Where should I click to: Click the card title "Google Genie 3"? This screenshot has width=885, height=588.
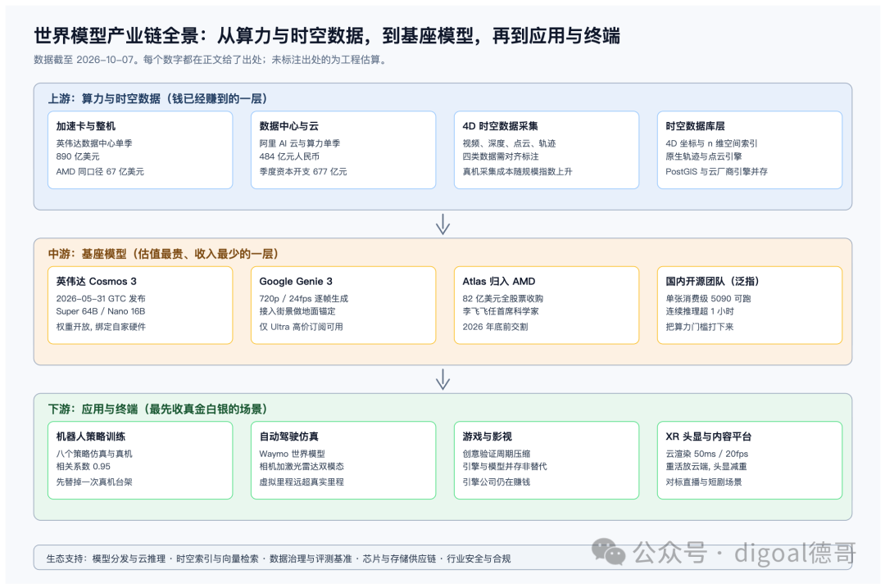coord(296,281)
